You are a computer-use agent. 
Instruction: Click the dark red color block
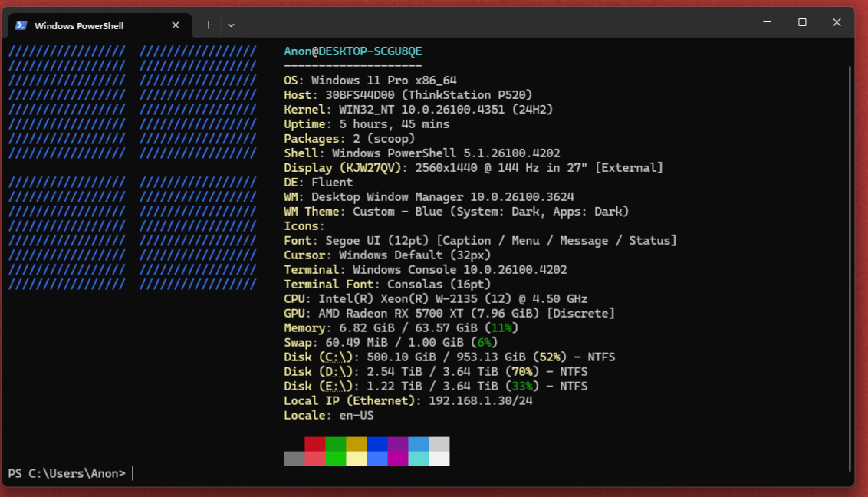[x=315, y=444]
